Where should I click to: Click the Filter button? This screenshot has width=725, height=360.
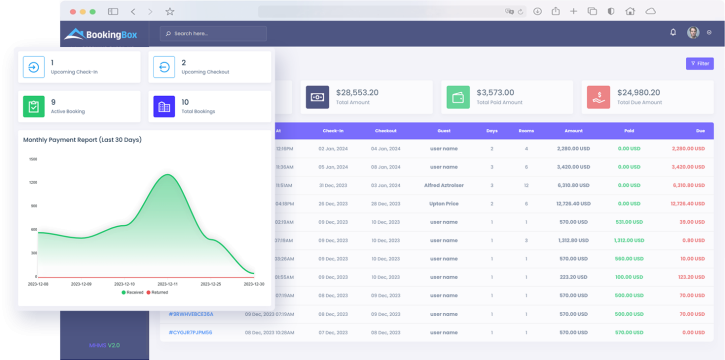(x=700, y=64)
